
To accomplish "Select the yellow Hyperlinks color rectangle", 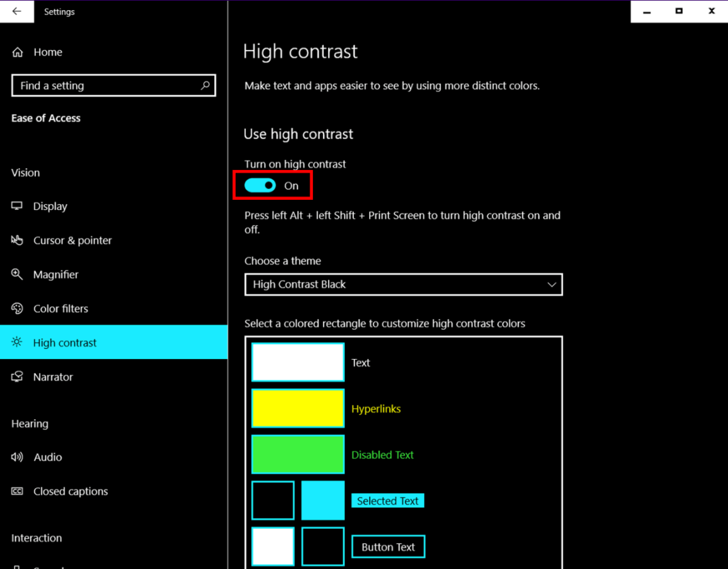I will click(297, 408).
